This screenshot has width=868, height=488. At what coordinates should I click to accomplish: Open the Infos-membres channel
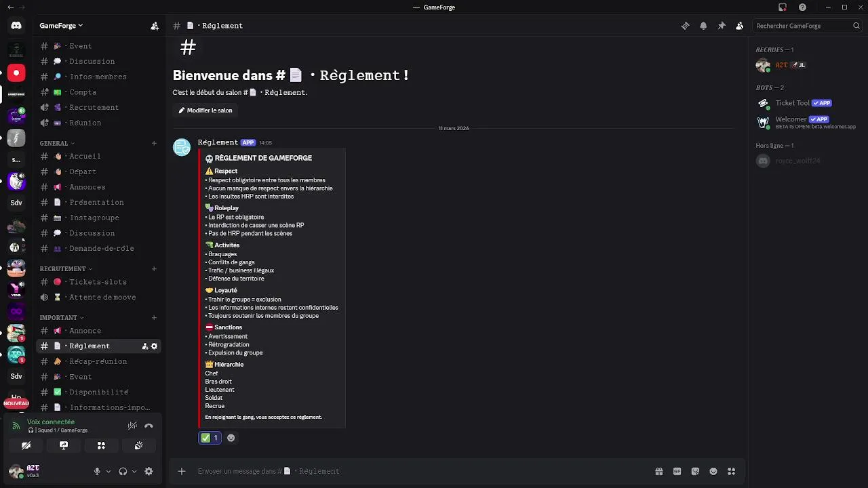tap(98, 77)
